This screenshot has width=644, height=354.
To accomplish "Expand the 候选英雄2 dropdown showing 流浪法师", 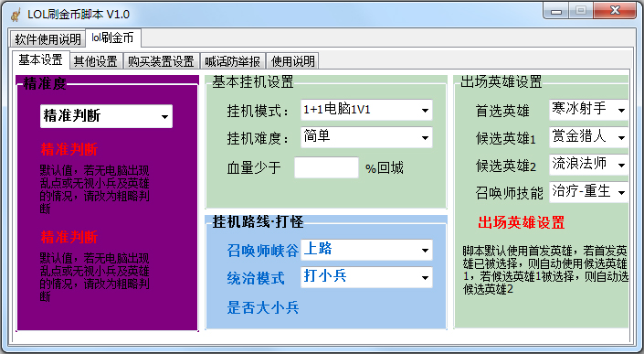I will (588, 165).
